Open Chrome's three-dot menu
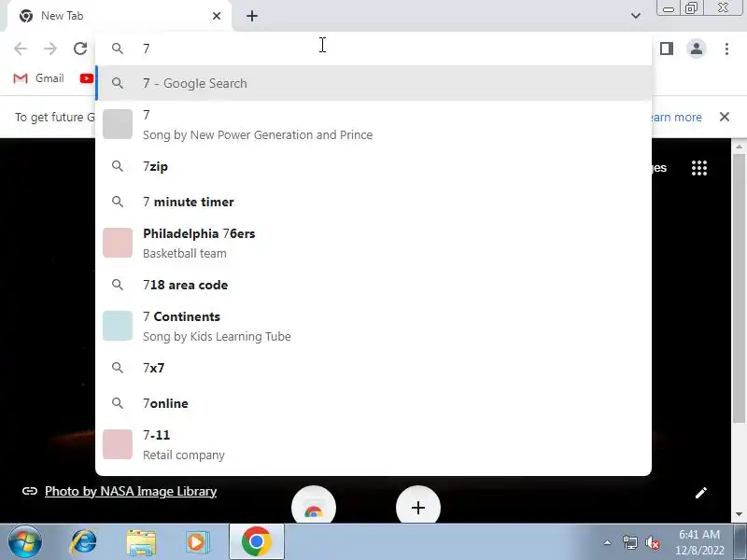 coord(726,49)
